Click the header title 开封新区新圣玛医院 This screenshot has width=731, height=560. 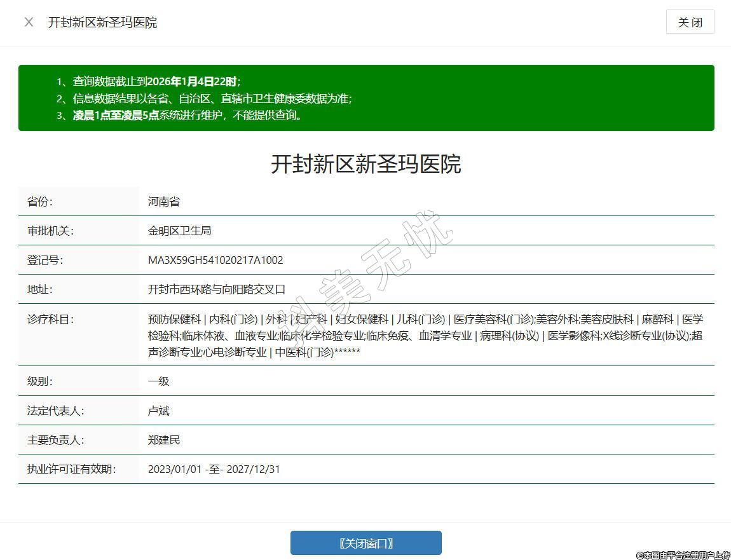coord(102,22)
